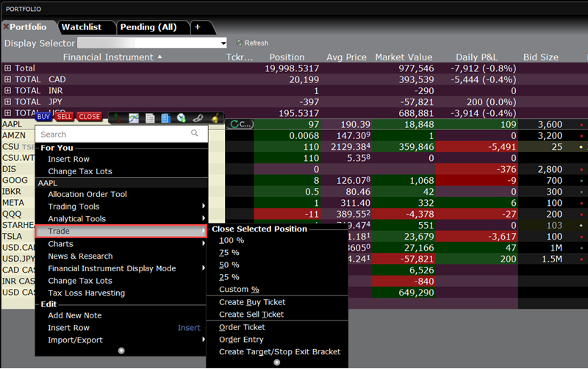This screenshot has height=369, width=588.
Task: Close 75 % of selected position
Action: (x=229, y=253)
